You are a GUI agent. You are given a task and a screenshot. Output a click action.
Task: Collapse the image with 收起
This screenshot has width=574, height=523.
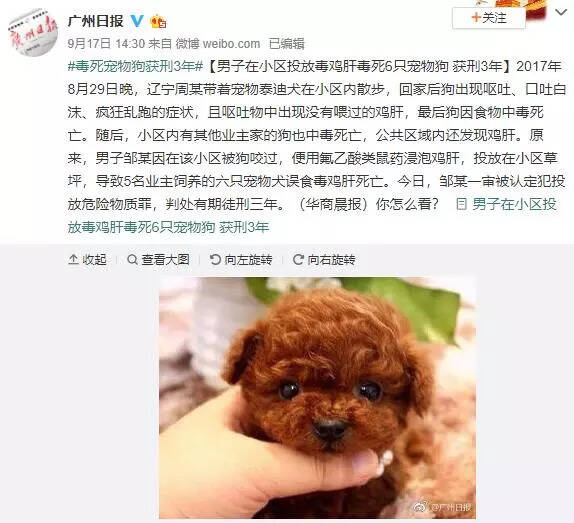tap(87, 259)
